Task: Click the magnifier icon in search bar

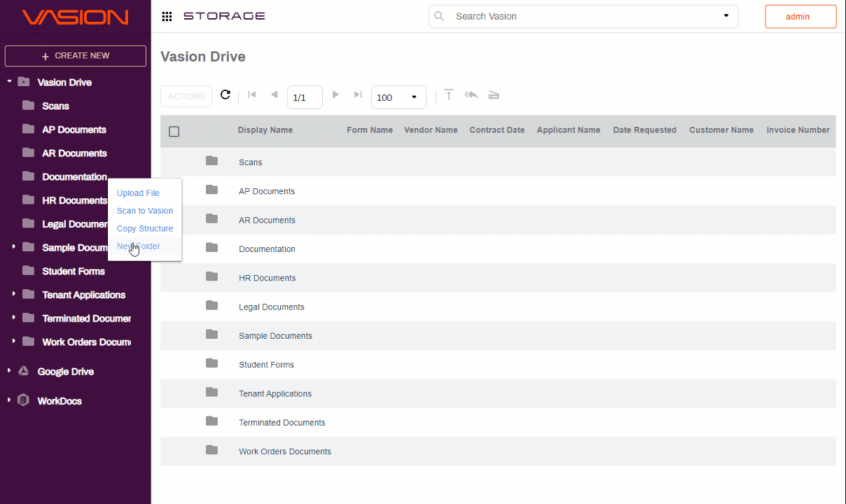Action: [439, 16]
